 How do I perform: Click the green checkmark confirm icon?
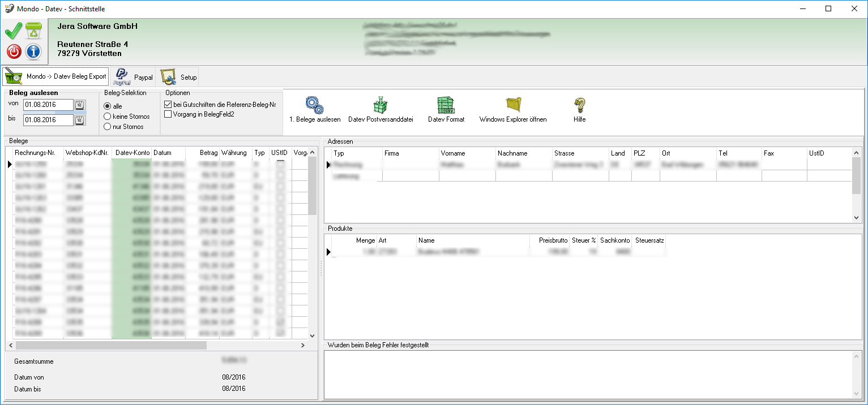coord(14,31)
